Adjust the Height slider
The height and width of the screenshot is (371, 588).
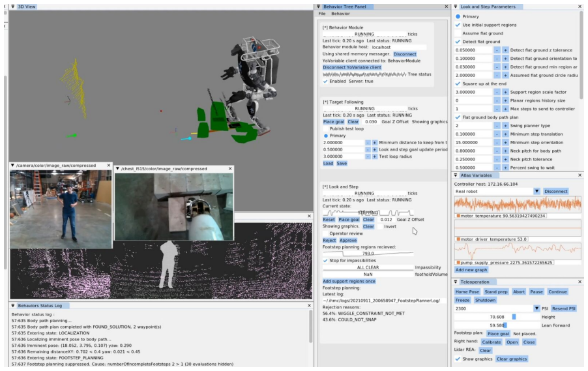coord(497,317)
